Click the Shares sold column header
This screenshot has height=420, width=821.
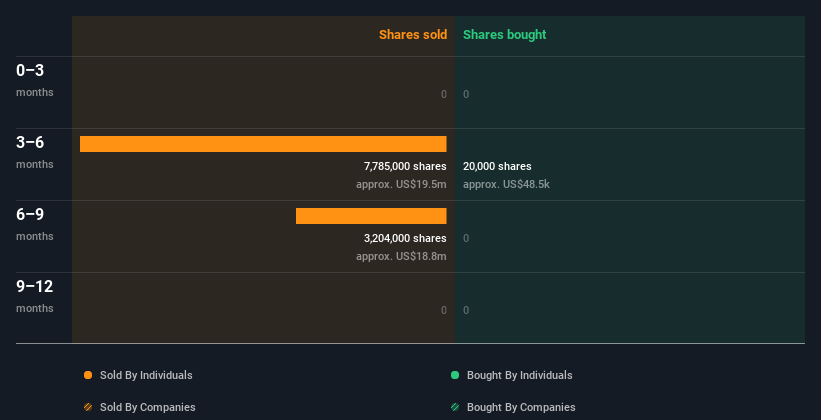click(412, 35)
